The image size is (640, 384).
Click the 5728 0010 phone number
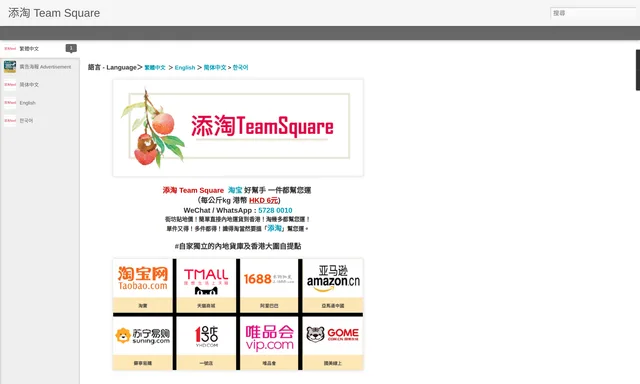click(x=275, y=211)
